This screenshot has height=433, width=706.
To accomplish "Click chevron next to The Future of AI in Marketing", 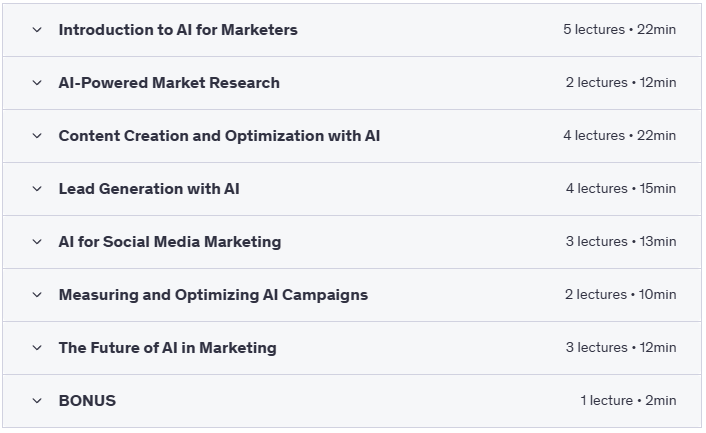I will (37, 348).
